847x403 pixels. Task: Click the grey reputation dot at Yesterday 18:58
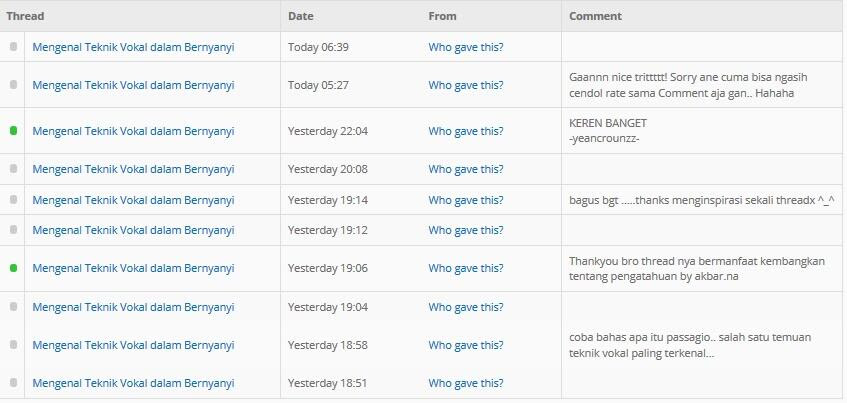click(x=14, y=345)
